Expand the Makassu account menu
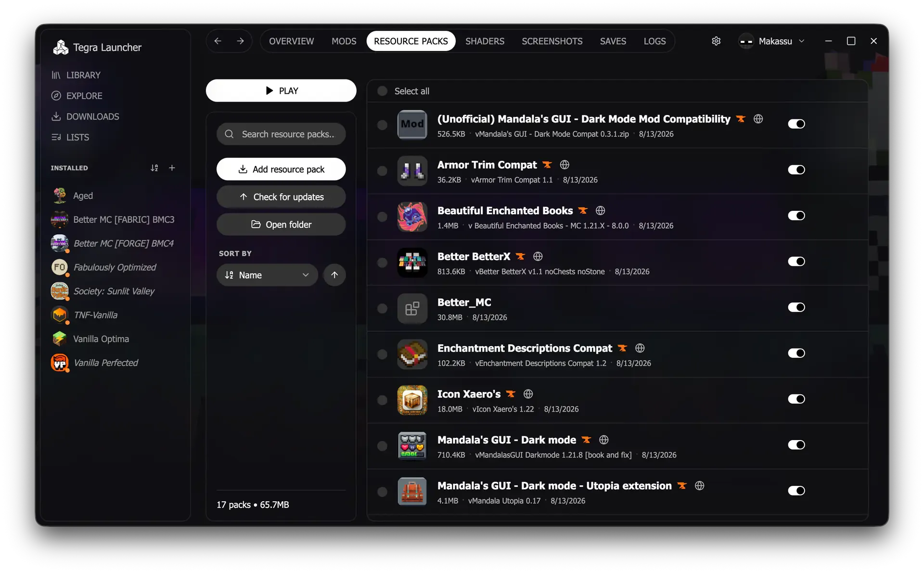 772,41
